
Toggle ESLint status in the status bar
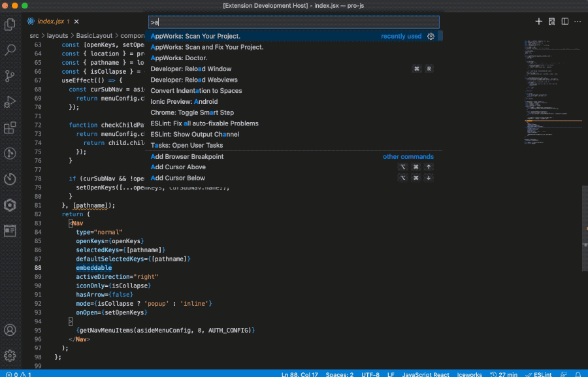point(539,374)
